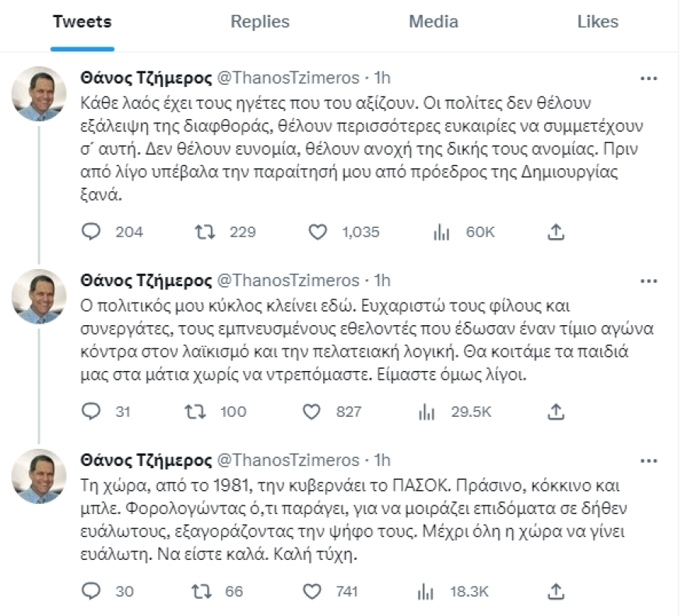The image size is (685, 616).
Task: Open the three-dot menu on the bottom tweet
Action: pos(648,459)
